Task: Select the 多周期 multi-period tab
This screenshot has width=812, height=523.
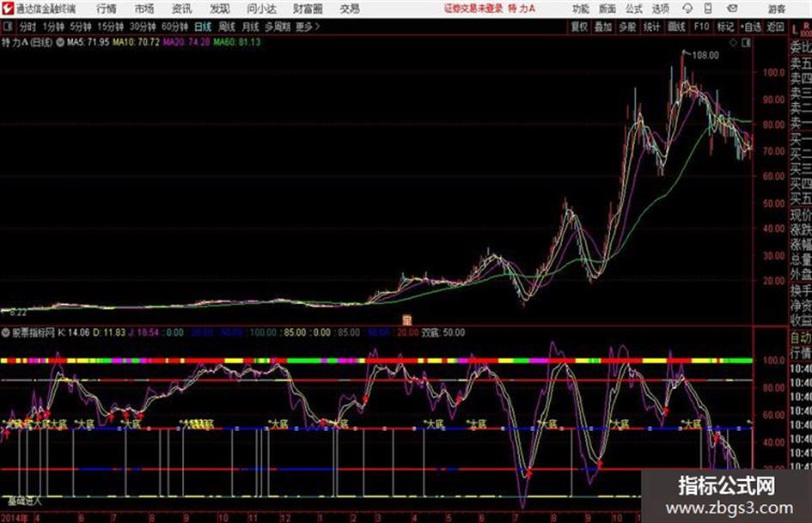Action: (x=278, y=27)
